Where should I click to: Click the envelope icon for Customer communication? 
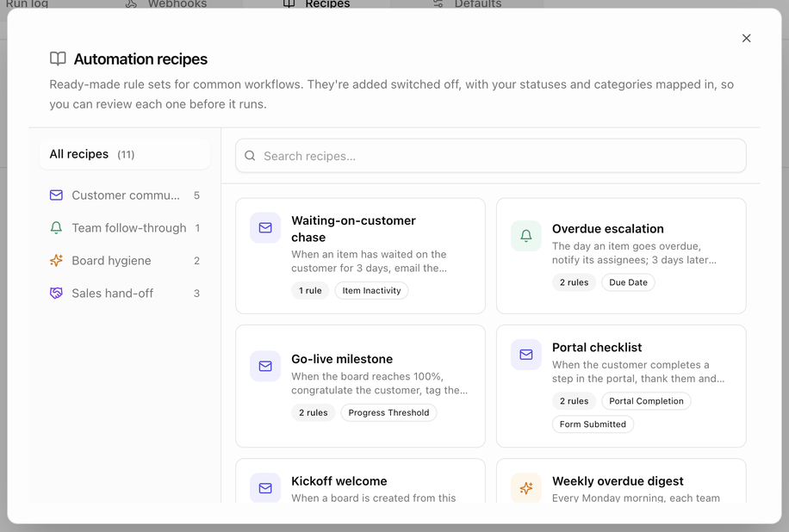56,195
